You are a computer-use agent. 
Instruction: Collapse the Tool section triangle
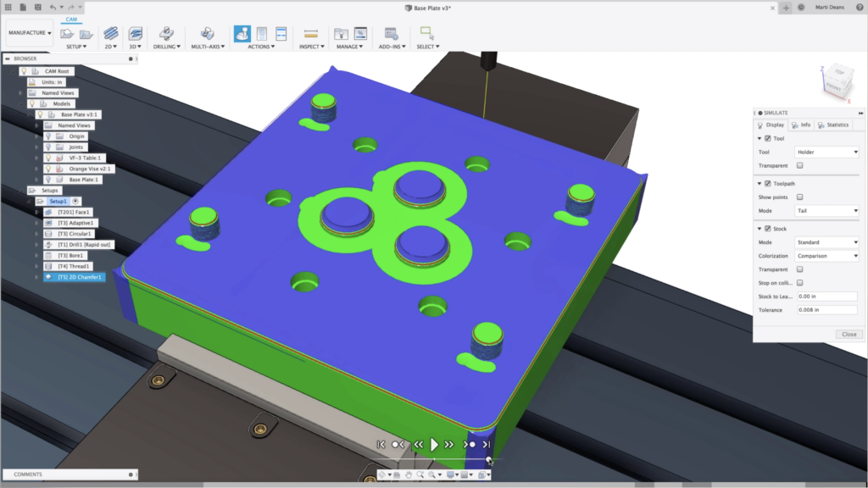(x=759, y=138)
